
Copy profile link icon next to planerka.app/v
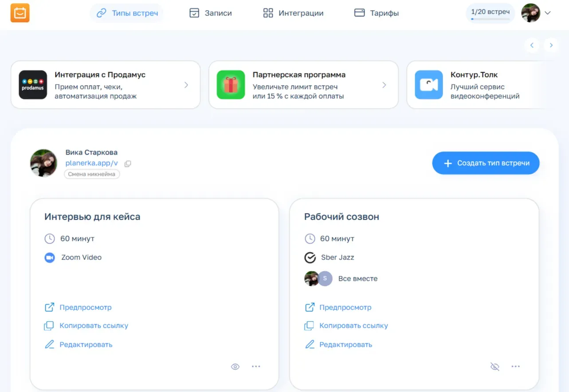pyautogui.click(x=128, y=163)
